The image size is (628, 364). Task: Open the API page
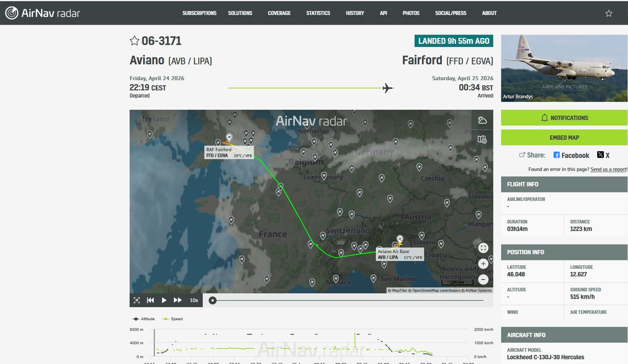(x=384, y=13)
